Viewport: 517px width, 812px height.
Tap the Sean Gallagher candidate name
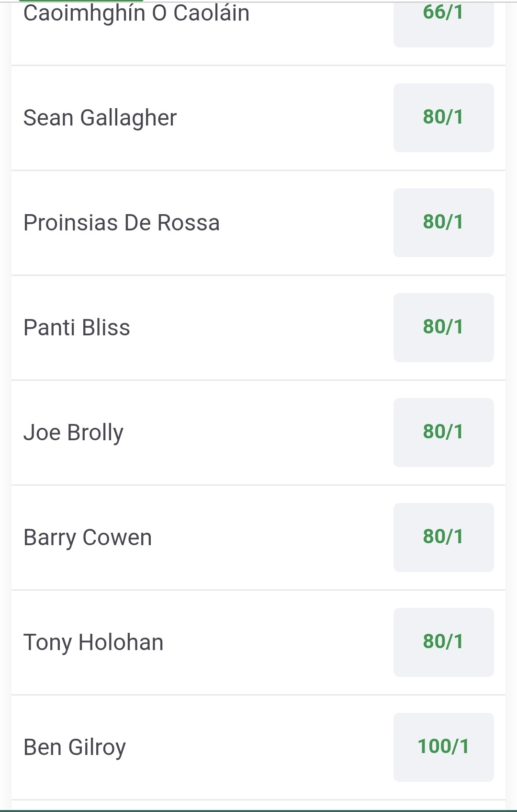100,118
